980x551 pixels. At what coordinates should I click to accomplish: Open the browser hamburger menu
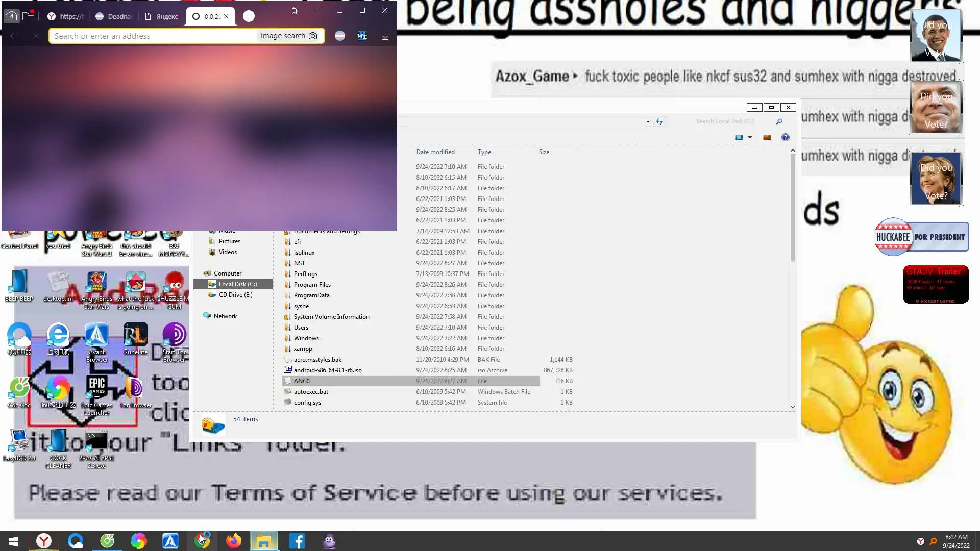317,10
